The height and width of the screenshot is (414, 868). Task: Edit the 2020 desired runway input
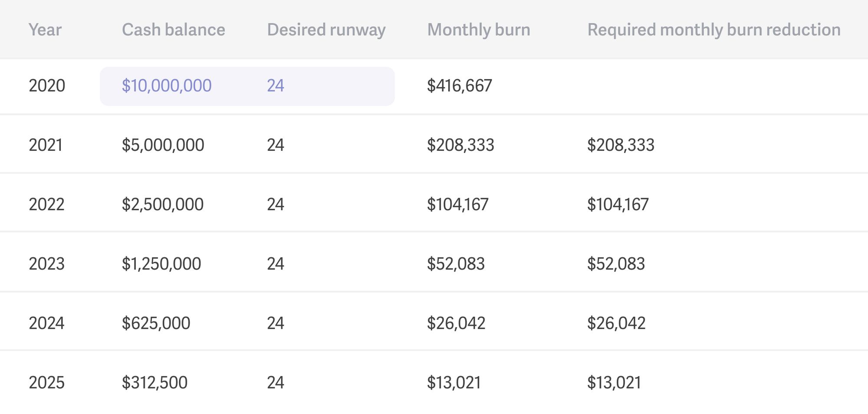click(x=276, y=86)
